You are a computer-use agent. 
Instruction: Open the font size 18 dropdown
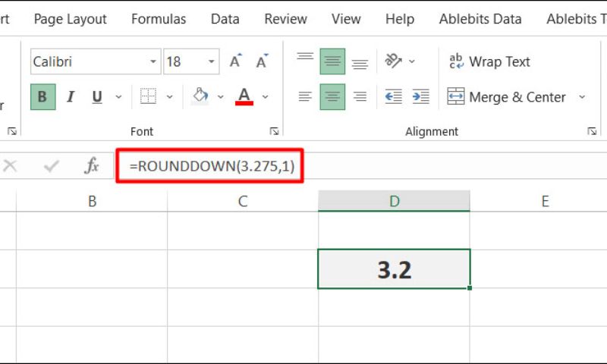click(x=212, y=61)
